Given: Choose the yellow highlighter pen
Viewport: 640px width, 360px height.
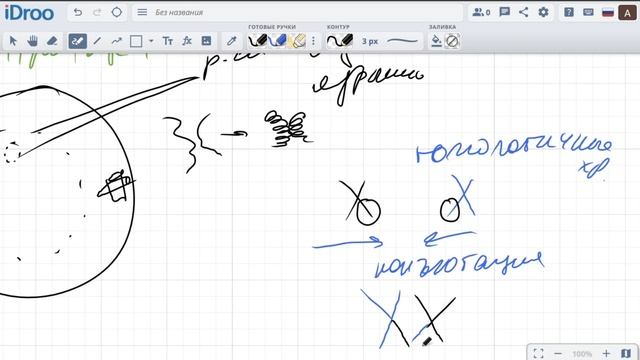Looking at the screenshot, I should click(297, 41).
